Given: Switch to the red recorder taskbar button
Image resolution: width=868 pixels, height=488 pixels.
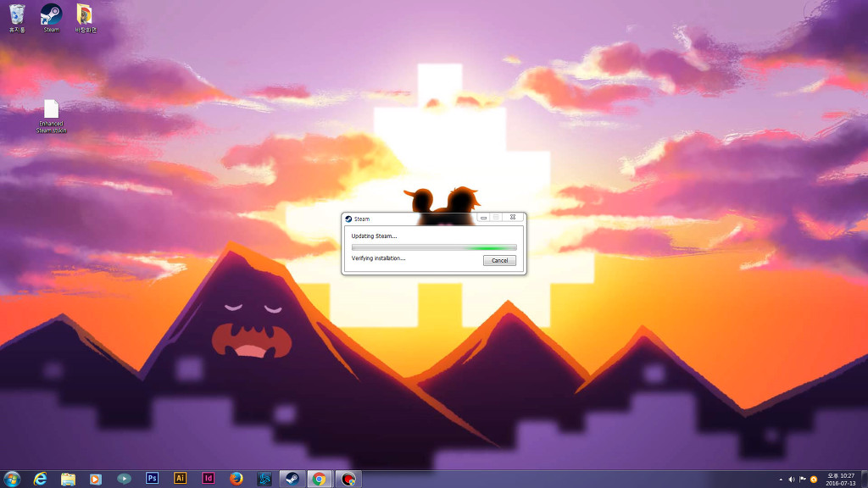Looking at the screenshot, I should coord(348,479).
